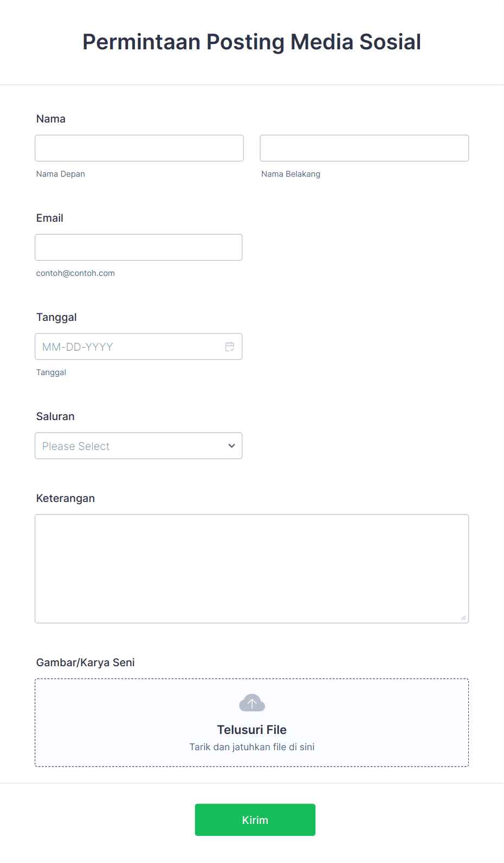Focus the Nama Belakang text box
Image resolution: width=504 pixels, height=863 pixels.
click(364, 148)
